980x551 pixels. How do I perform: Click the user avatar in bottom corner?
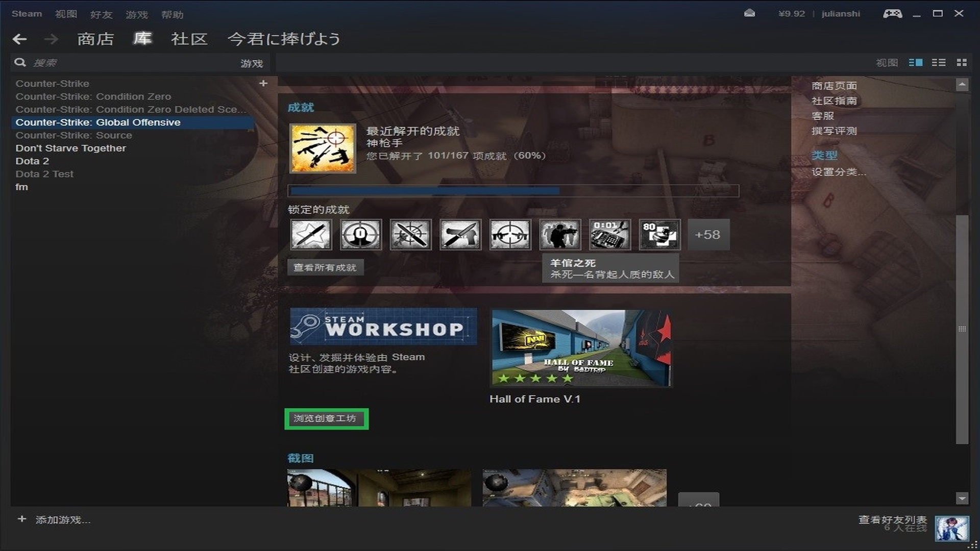[x=951, y=528]
